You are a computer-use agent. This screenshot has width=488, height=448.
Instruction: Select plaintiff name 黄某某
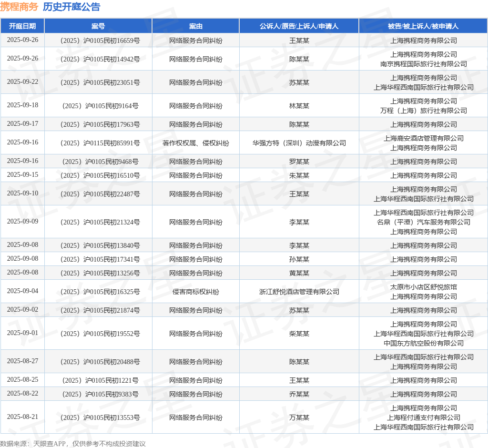(x=299, y=273)
